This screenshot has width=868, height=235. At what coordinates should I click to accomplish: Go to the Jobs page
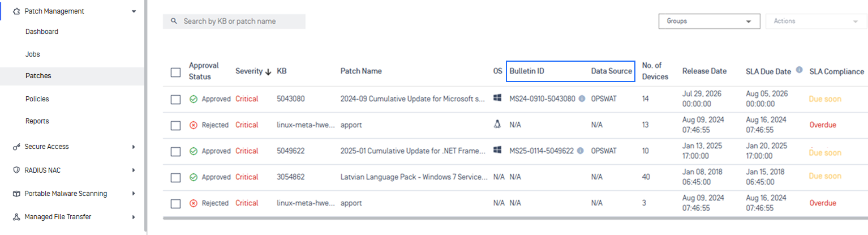[x=33, y=54]
